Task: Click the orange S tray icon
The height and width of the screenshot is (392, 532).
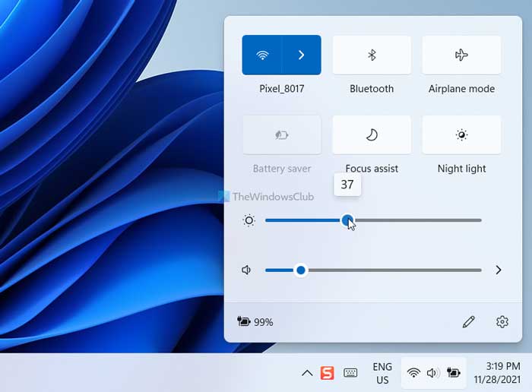Action: point(327,373)
